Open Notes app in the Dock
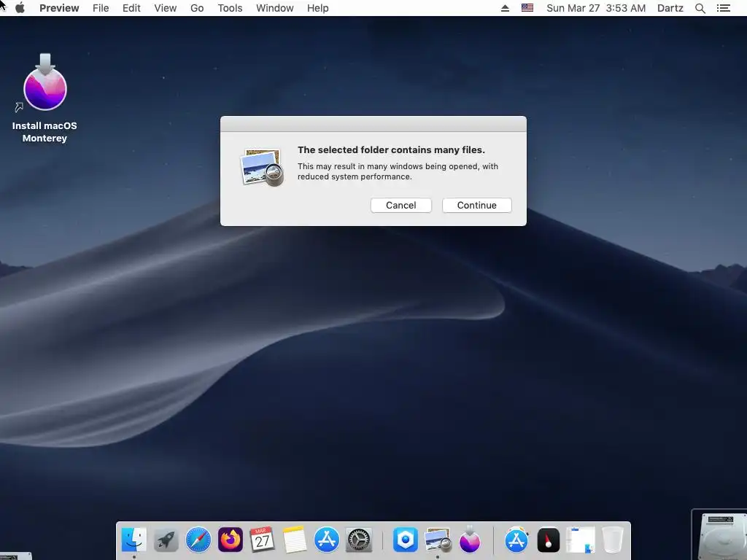Viewport: 747px width, 560px height. [x=295, y=540]
